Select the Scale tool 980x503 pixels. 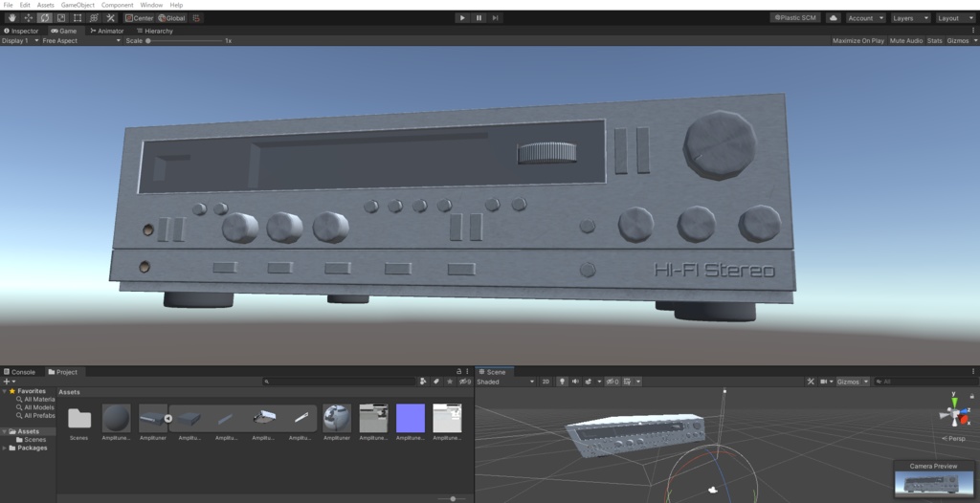pos(61,18)
